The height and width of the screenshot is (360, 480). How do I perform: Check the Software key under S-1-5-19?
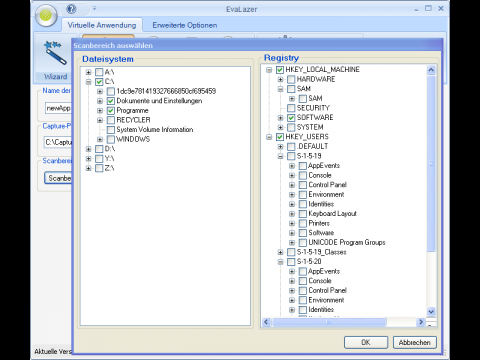click(x=303, y=233)
